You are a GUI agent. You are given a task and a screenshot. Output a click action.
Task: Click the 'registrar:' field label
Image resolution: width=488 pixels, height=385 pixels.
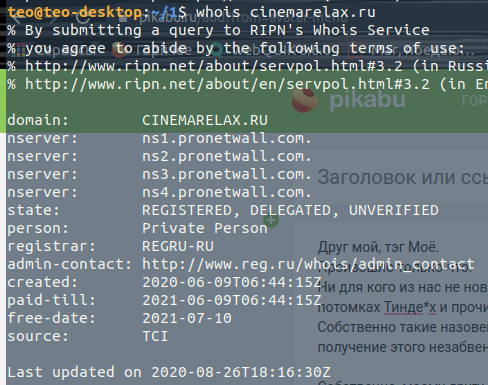click(51, 246)
